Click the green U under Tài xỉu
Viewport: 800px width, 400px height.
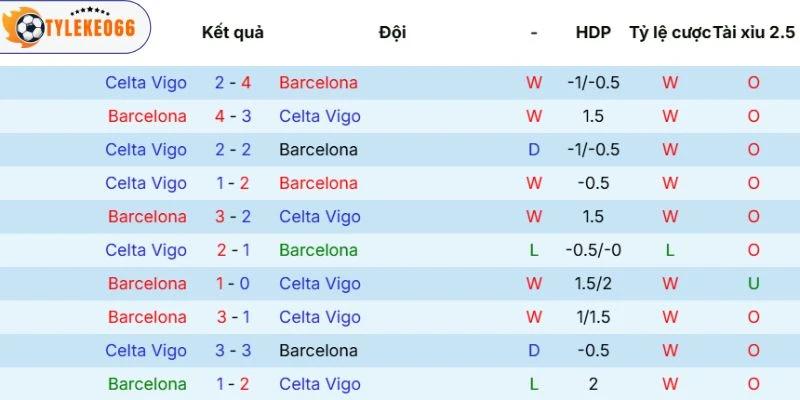coord(754,284)
